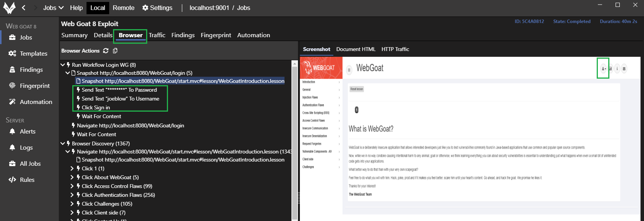The height and width of the screenshot is (221, 644).
Task: Click the briefcase icon beside All Jobs
Action: [x=12, y=163]
